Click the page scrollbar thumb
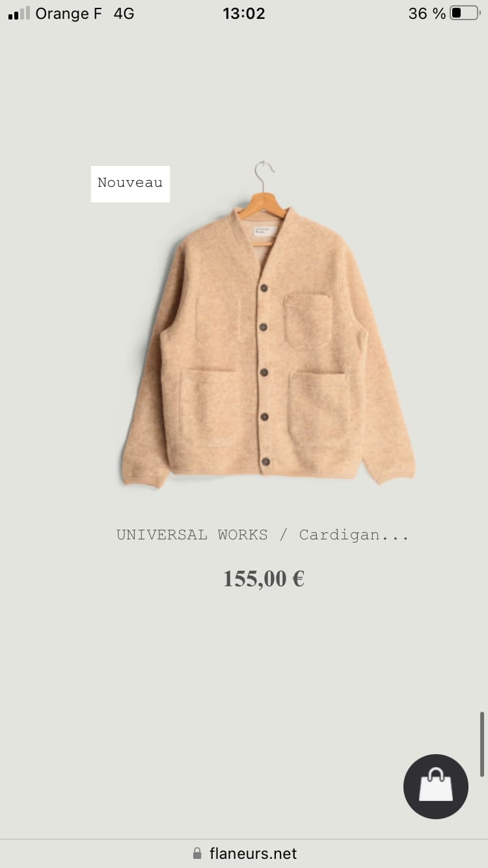The image size is (488, 868). coord(482,744)
